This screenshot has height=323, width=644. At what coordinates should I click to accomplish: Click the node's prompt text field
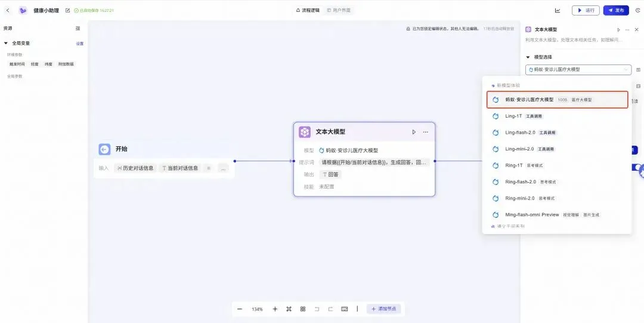coord(374,162)
